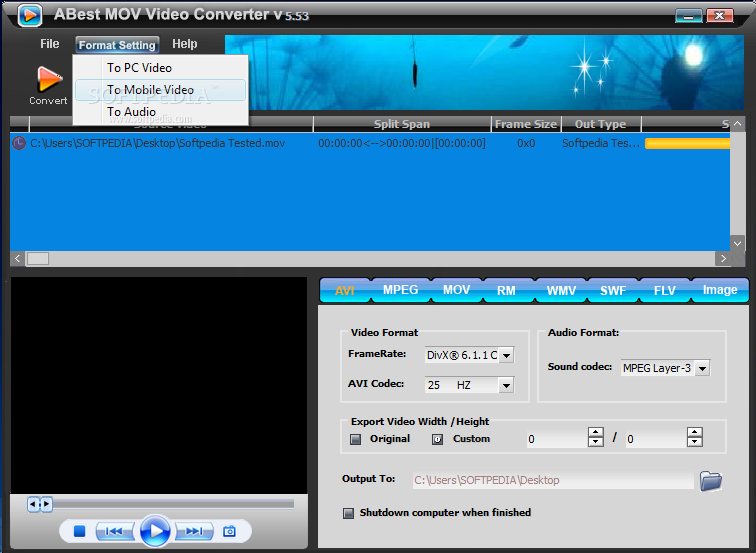Switch to the WMV format tab
The height and width of the screenshot is (553, 756).
[x=561, y=291]
